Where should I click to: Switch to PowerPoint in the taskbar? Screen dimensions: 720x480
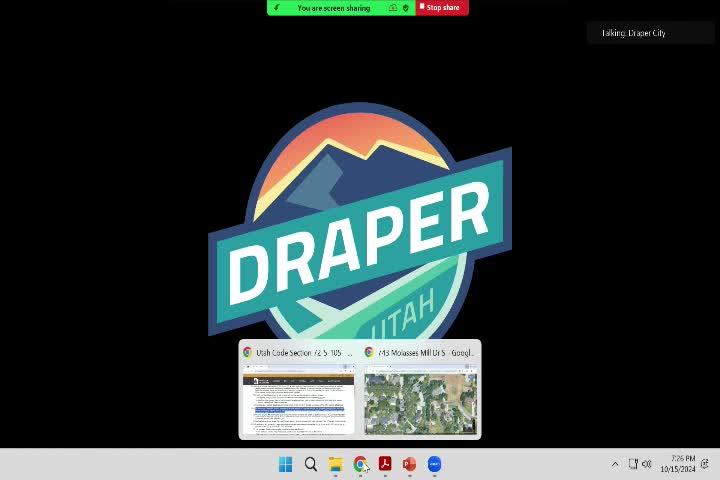[410, 464]
